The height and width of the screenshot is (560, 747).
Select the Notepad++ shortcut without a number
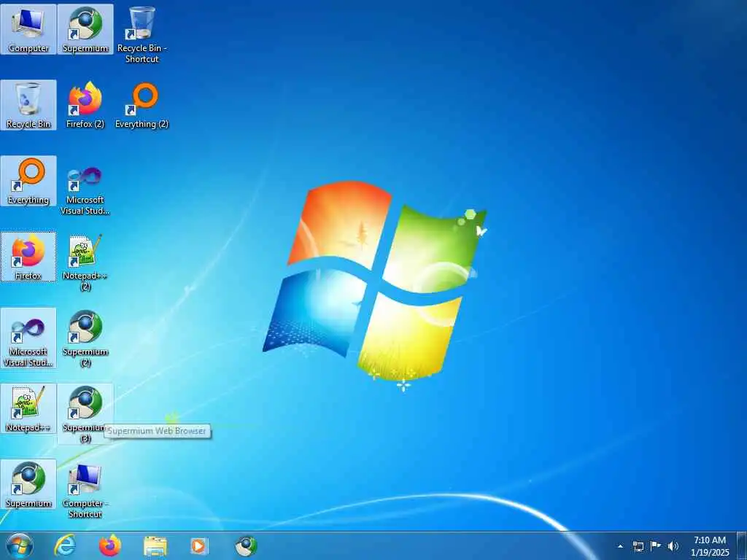[x=28, y=408]
